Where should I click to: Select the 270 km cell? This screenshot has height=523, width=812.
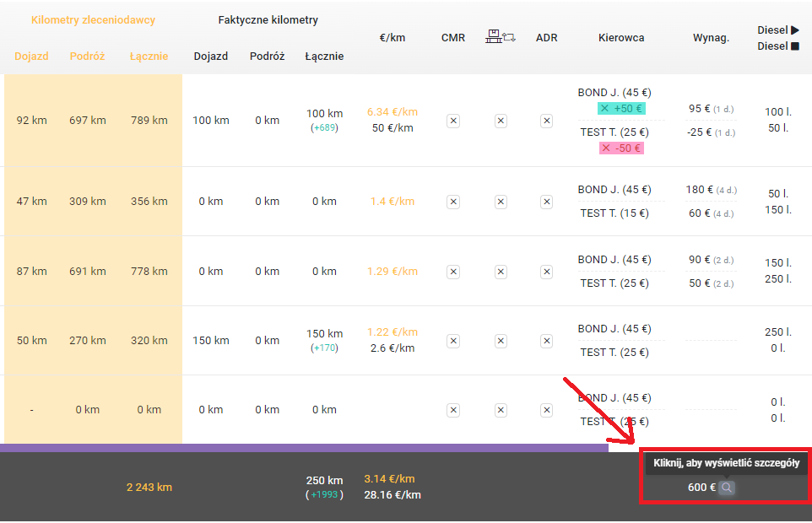(88, 341)
